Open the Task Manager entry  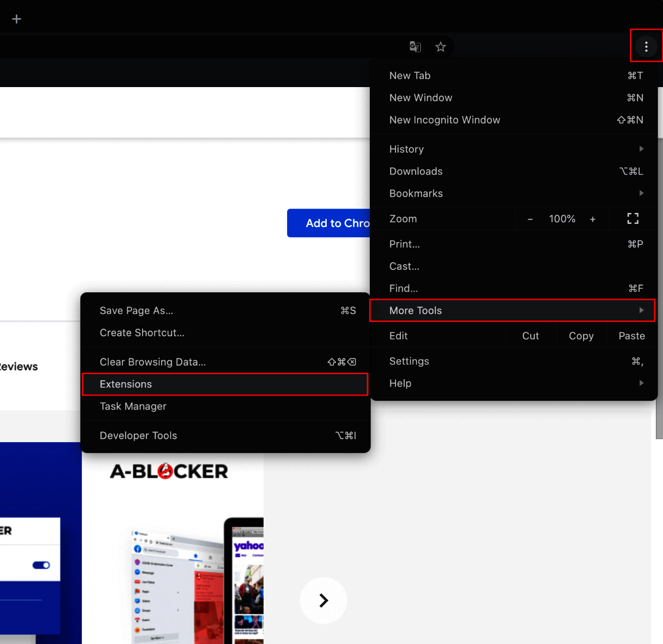(x=133, y=406)
